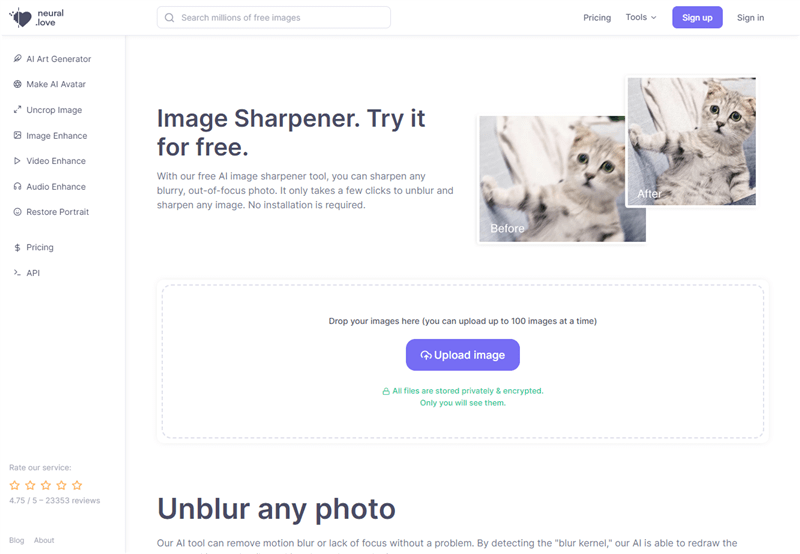Viewport: 800px width, 554px height.
Task: Expand the Tools dropdown in header
Action: [x=641, y=17]
